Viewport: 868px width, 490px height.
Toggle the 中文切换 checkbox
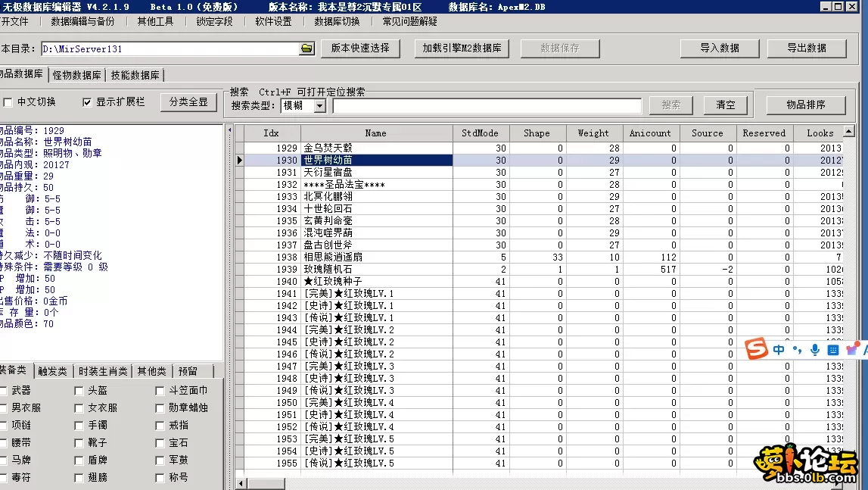click(x=8, y=102)
